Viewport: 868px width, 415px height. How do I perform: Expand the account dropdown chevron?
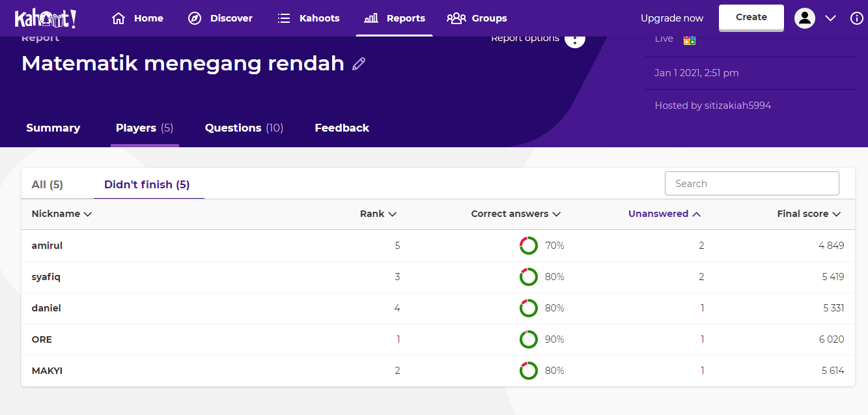[830, 18]
